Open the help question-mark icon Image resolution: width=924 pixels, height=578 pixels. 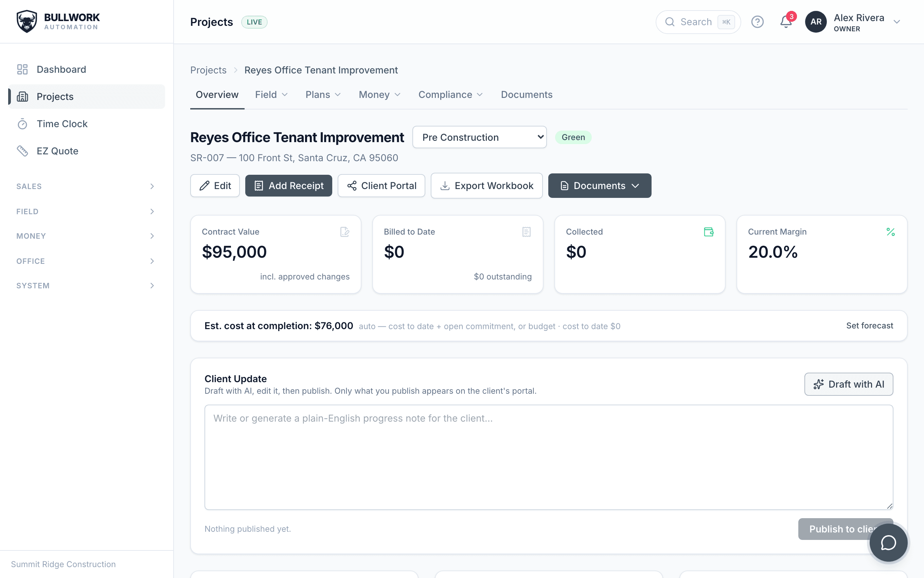coord(757,22)
